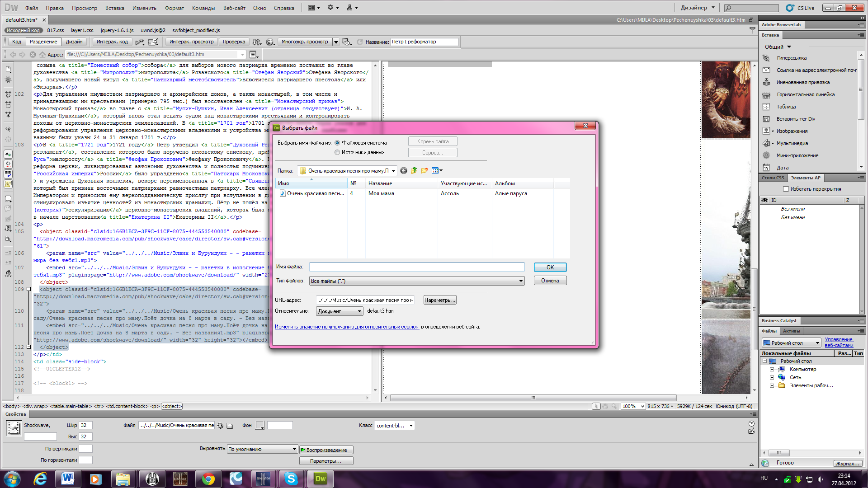Click the preview in browser globe icon
This screenshot has width=868, height=488.
tap(270, 42)
